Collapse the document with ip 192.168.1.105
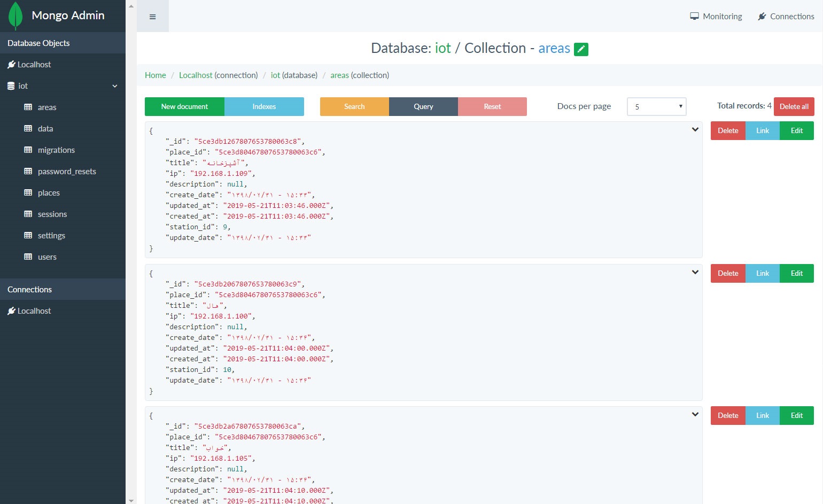Screen dimensions: 823x504 (695, 414)
